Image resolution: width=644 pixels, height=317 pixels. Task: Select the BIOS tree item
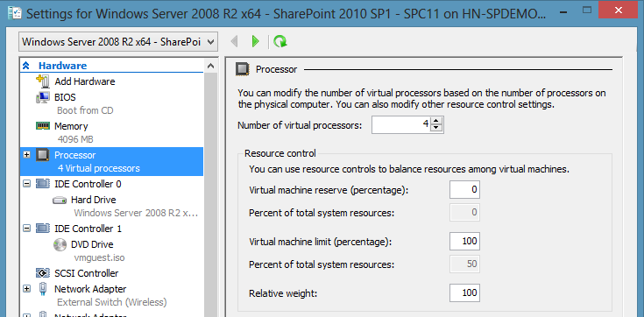point(65,97)
